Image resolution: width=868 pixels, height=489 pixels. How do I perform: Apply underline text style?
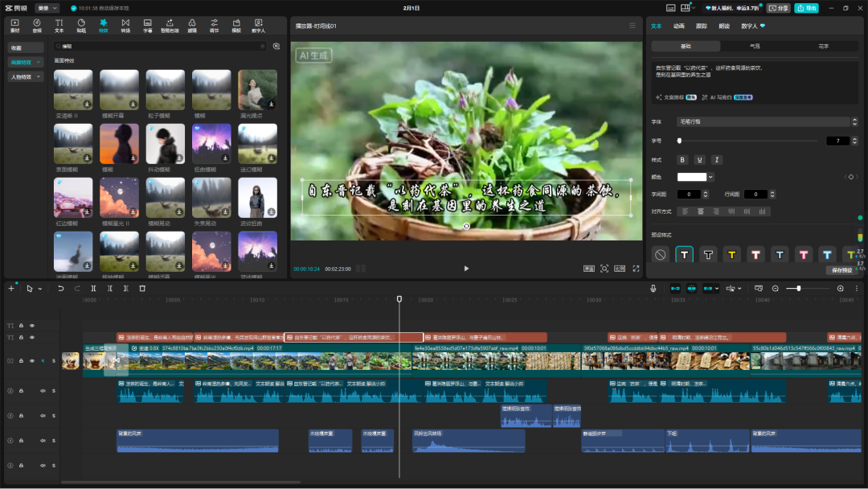coord(699,160)
